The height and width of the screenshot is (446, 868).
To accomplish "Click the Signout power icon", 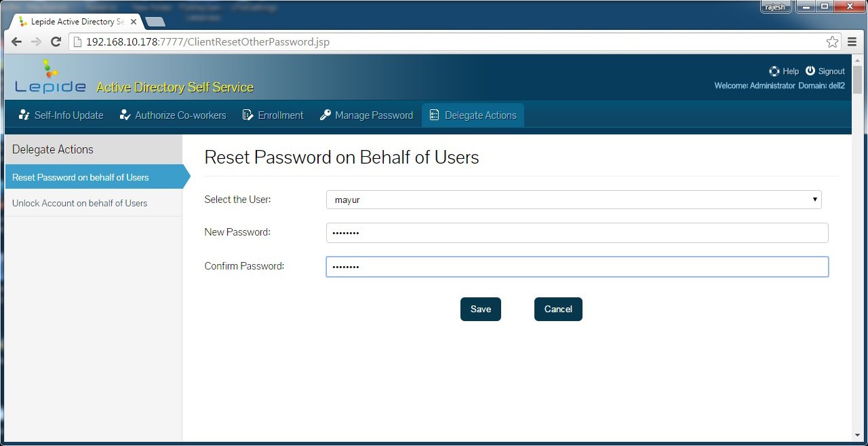I will tap(810, 71).
